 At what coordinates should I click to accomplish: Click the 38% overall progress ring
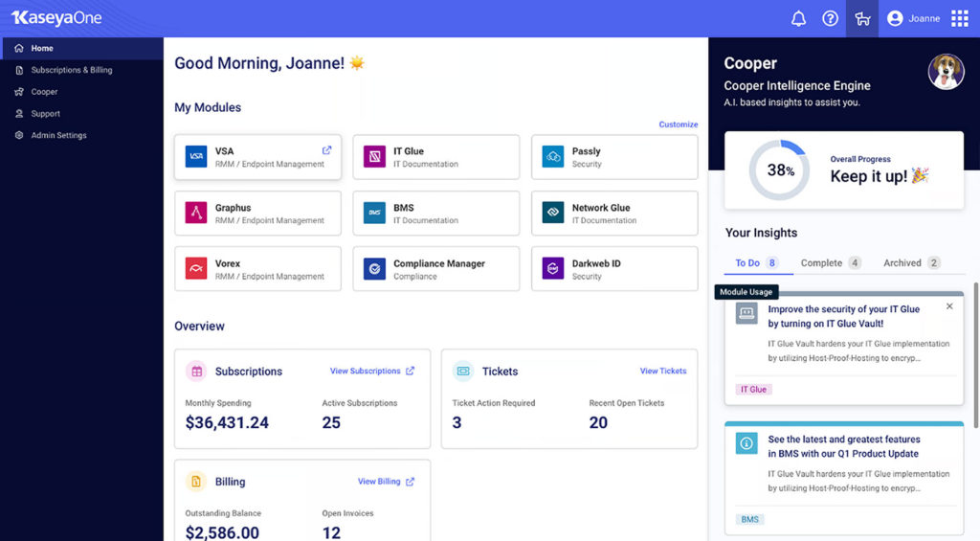[779, 170]
